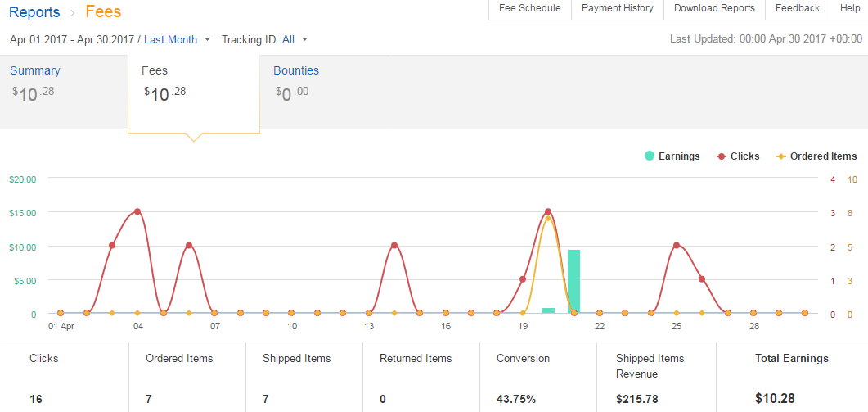868x412 pixels.
Task: Open the Last Month date range dropdown
Action: [177, 39]
